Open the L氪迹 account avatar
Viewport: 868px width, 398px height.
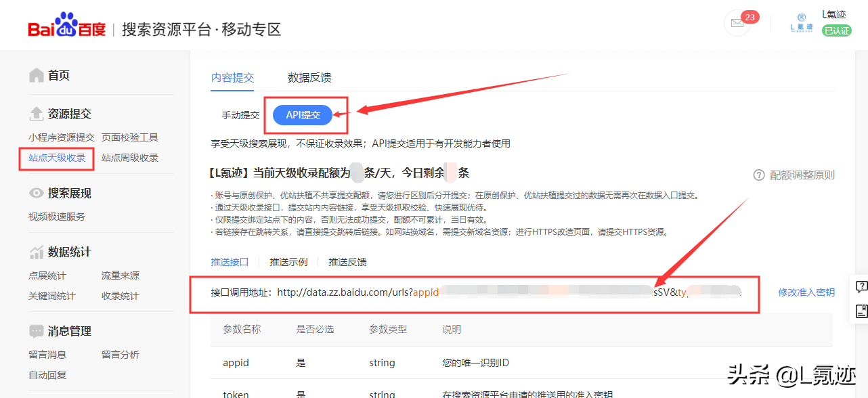click(x=802, y=24)
